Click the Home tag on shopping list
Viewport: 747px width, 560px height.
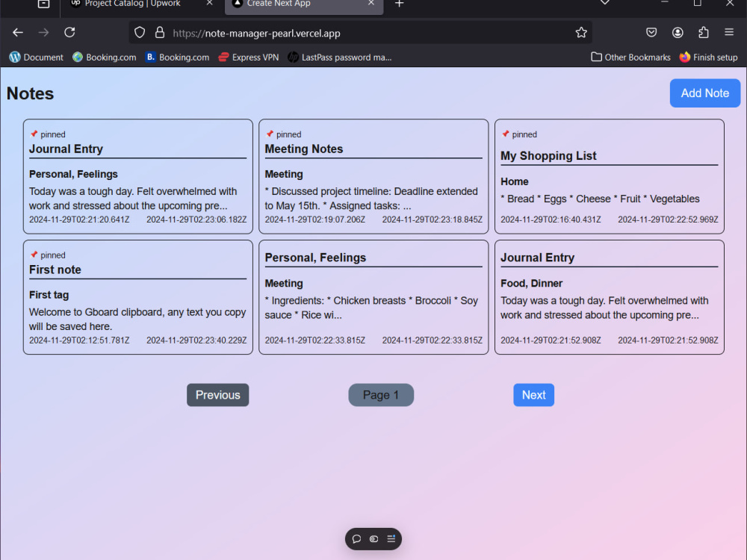pos(514,181)
